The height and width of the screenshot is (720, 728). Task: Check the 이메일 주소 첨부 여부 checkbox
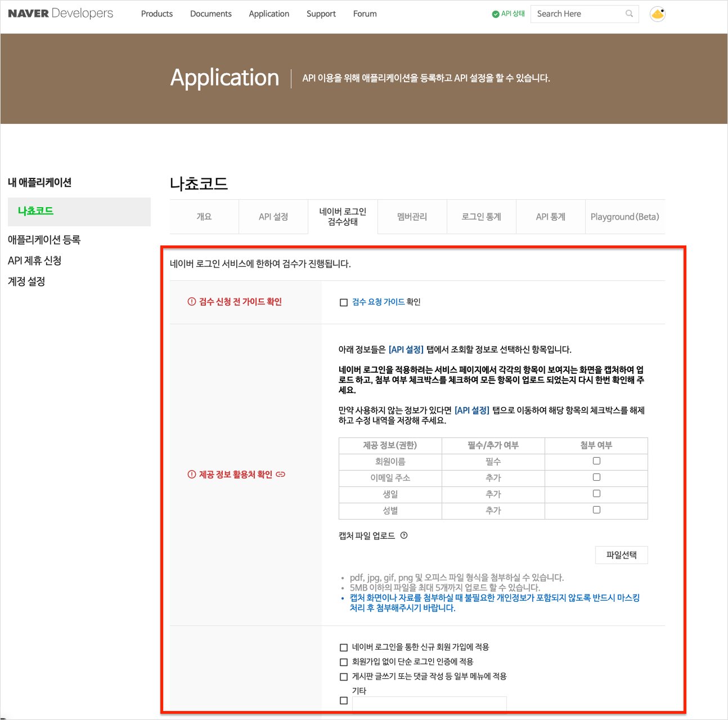coord(596,477)
